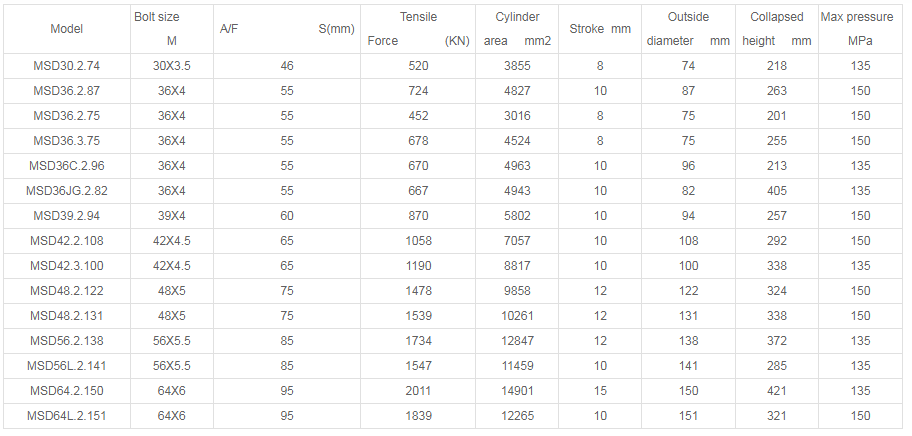Click the Collapsed height header cell
The width and height of the screenshot is (912, 436).
pyautogui.click(x=777, y=29)
